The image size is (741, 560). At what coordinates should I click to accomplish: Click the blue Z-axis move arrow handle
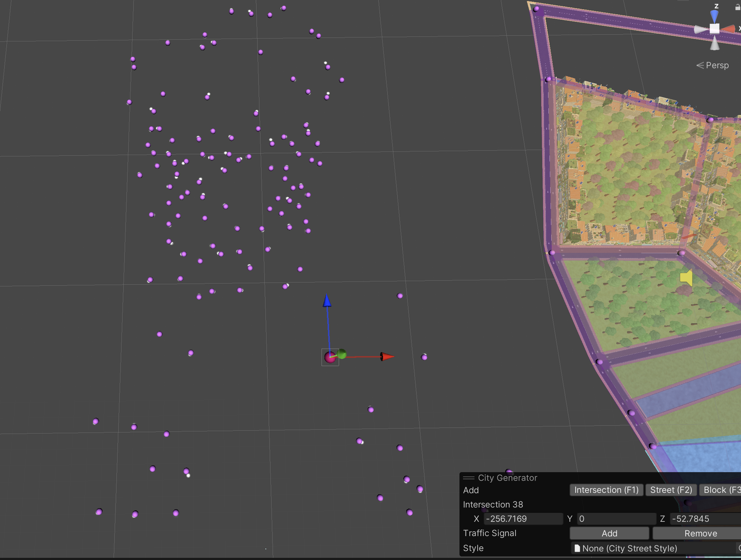pyautogui.click(x=327, y=301)
